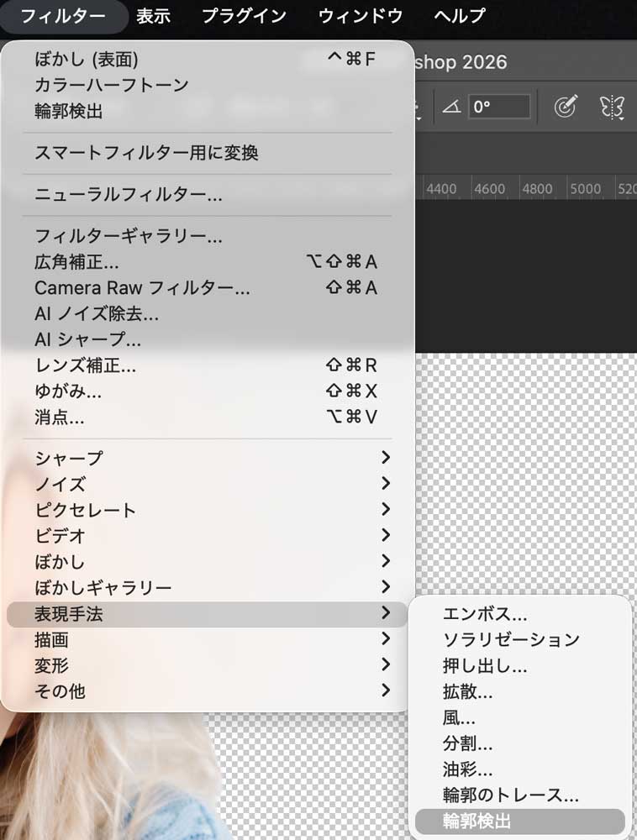Choose 押し出し... filter
Image resolution: width=637 pixels, height=840 pixels.
tap(520, 666)
